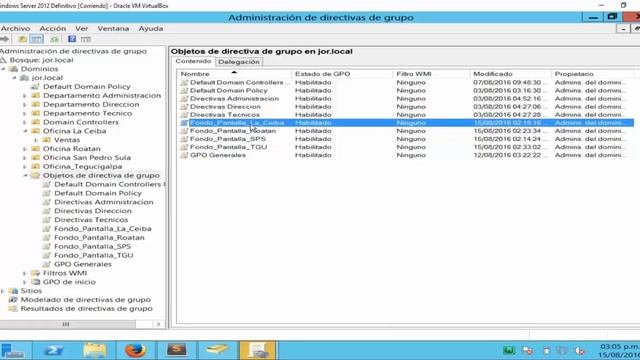Click the jor.local domain icon in tree

coord(24,78)
